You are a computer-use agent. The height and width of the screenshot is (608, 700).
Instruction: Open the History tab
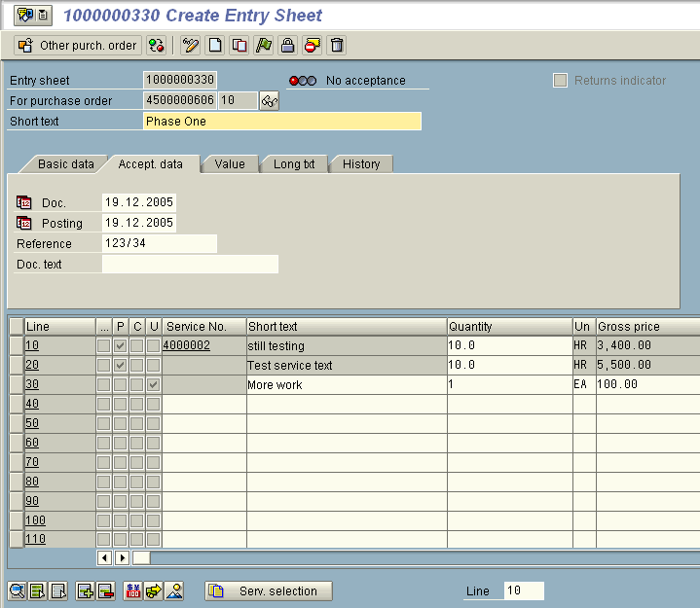click(x=360, y=164)
